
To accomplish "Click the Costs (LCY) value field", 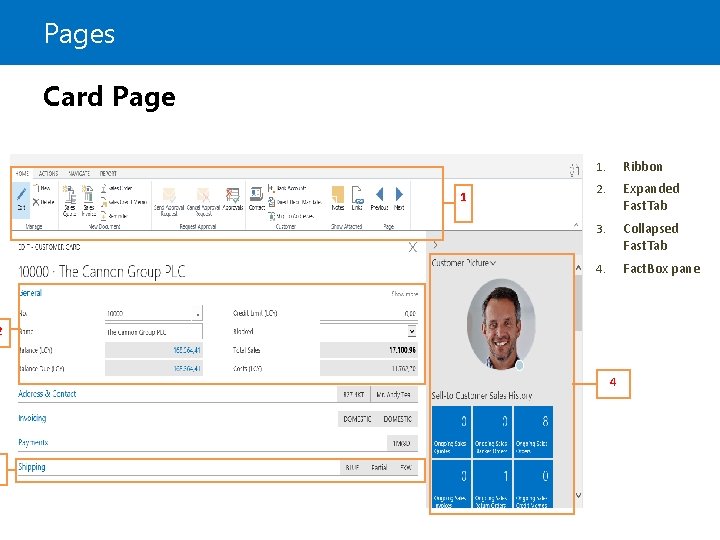I will 369,368.
